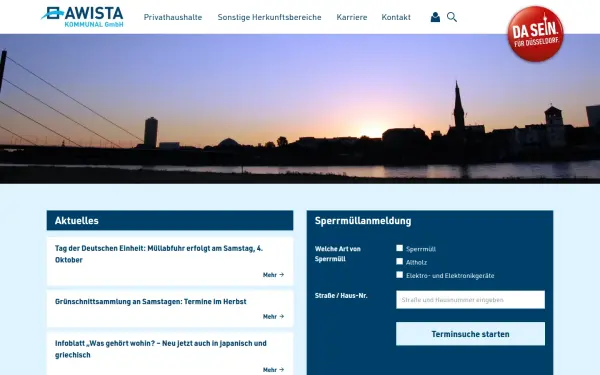Check the Elektro- und Elektronikgeräte checkbox
Image resolution: width=600 pixels, height=375 pixels.
pyautogui.click(x=399, y=275)
